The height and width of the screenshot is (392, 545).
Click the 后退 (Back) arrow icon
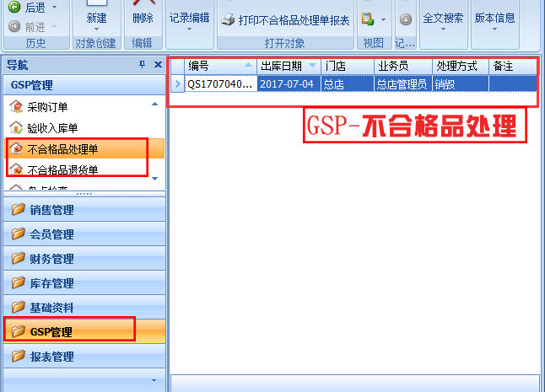(13, 7)
